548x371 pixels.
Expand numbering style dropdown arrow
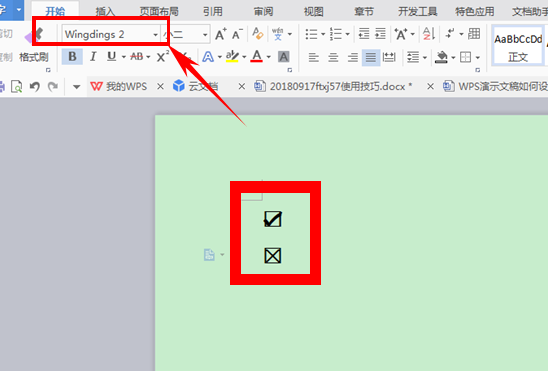347,34
